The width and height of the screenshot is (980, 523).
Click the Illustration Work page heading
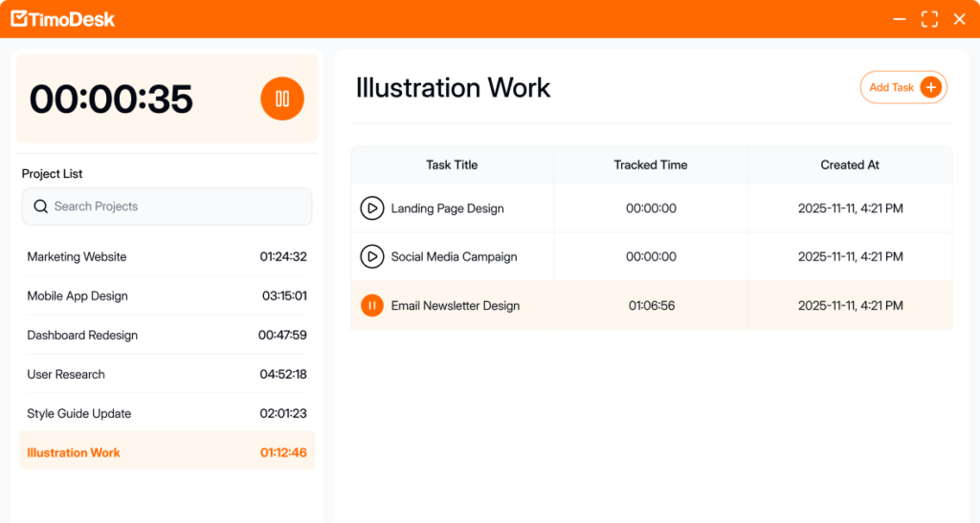(x=453, y=87)
